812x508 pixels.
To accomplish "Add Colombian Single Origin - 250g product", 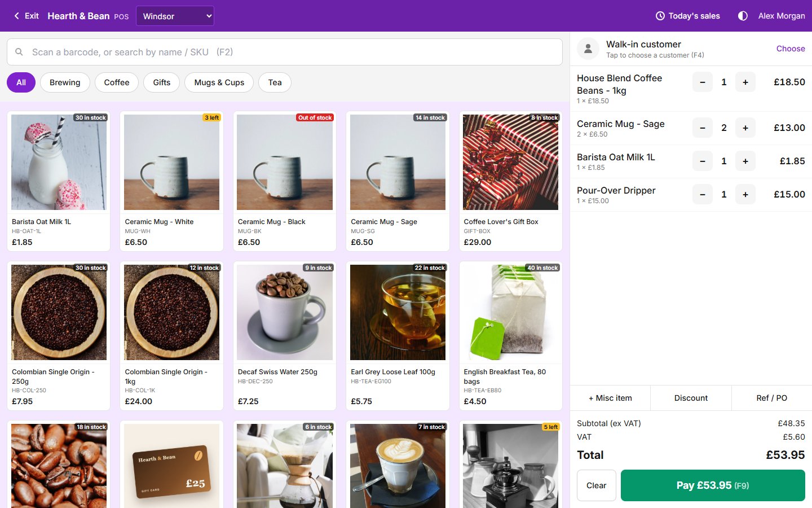I will click(x=59, y=336).
